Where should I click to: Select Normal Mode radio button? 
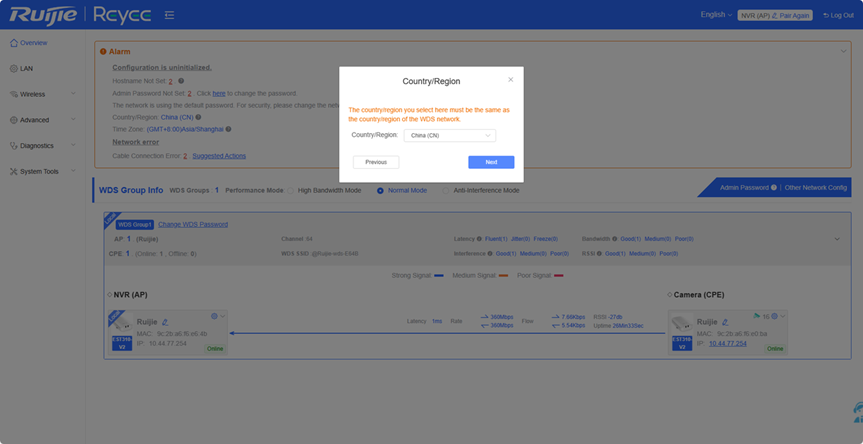click(x=380, y=190)
